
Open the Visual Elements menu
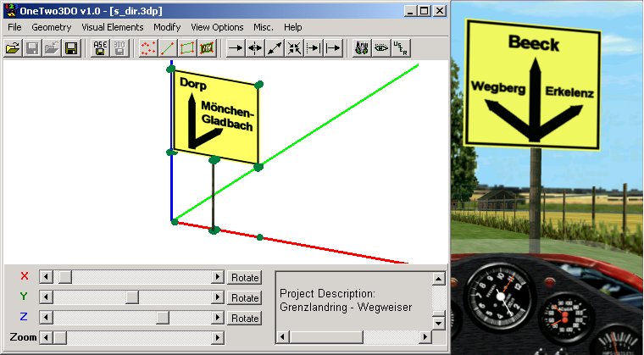113,27
